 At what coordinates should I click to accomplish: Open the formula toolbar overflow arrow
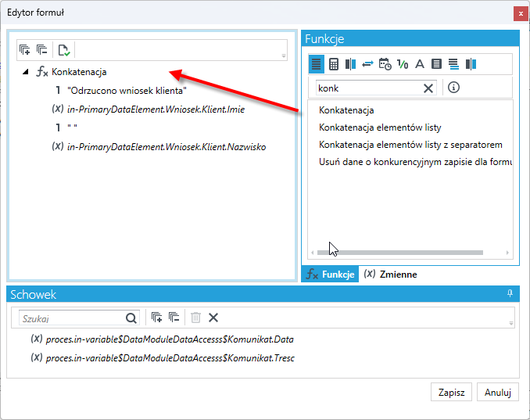[x=284, y=56]
